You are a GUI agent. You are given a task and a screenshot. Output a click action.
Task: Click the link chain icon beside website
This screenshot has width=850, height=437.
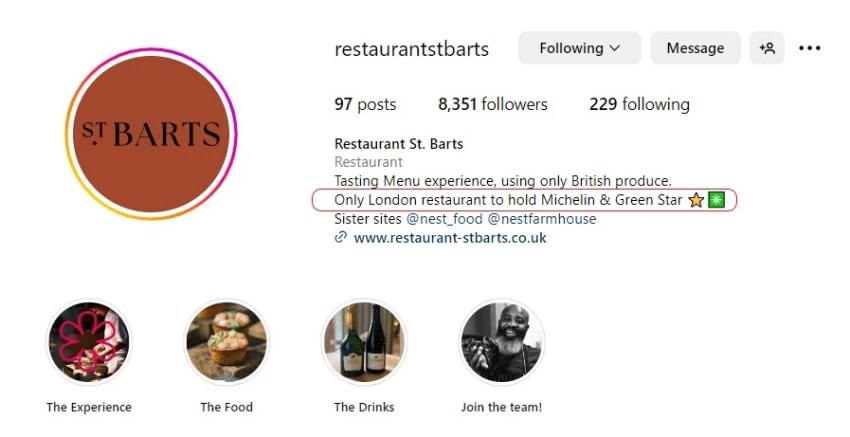[341, 238]
